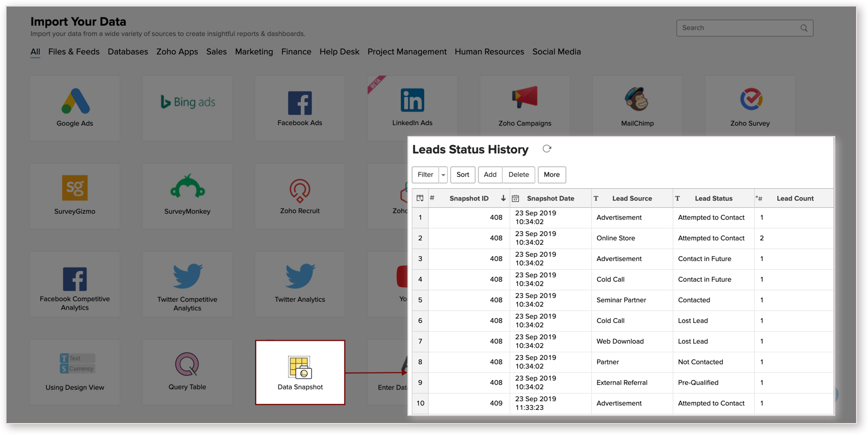This screenshot has width=868, height=435.
Task: Select Facebook Competitive Analytics
Action: (75, 284)
